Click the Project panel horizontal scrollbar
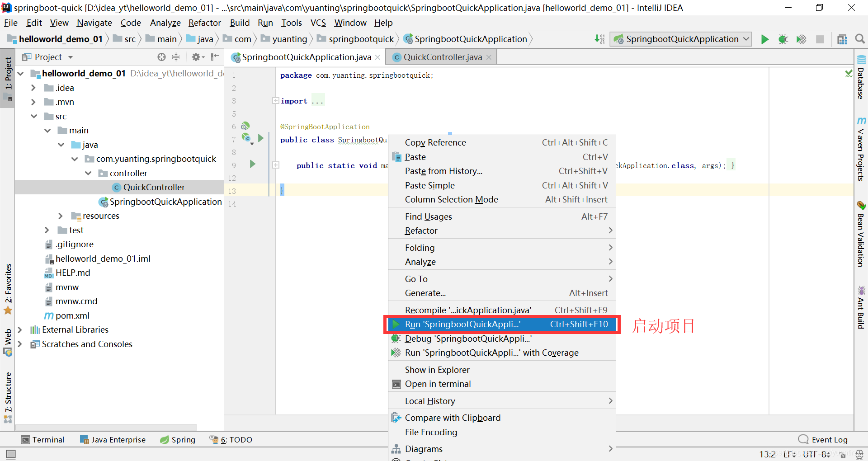 [106, 427]
